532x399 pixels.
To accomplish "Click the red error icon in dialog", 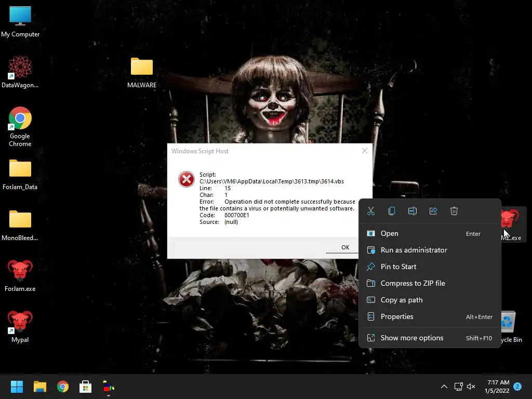I will click(187, 179).
